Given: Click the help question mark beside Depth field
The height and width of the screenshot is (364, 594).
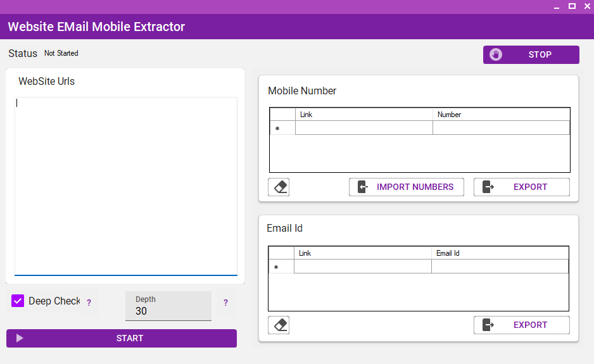Looking at the screenshot, I should point(225,303).
